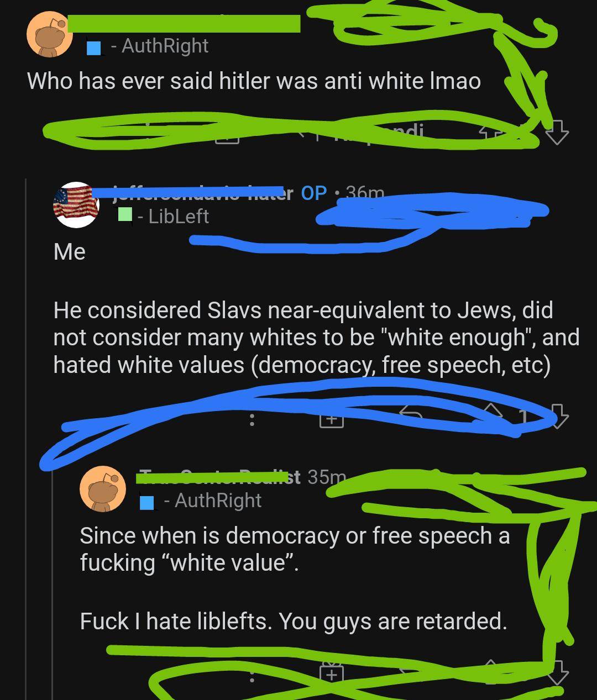Tap the 'Who has ever said hitler' comment text
The width and height of the screenshot is (597, 700).
click(x=254, y=81)
